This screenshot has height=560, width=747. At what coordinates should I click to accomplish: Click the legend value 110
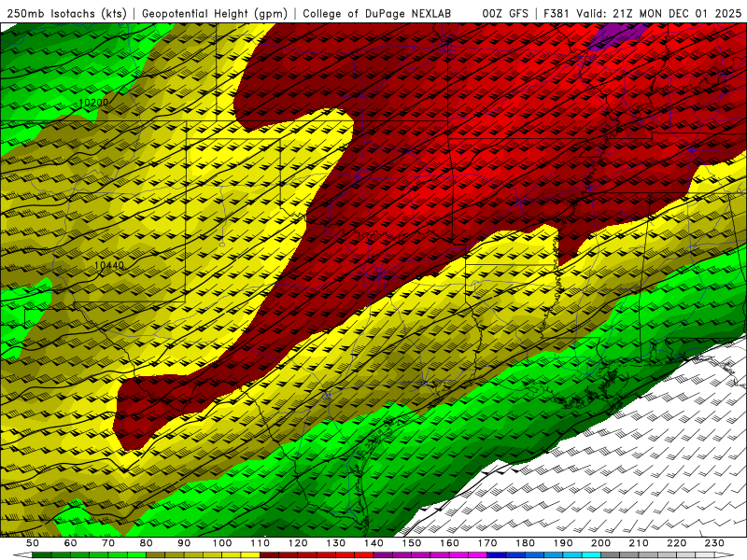click(x=261, y=543)
